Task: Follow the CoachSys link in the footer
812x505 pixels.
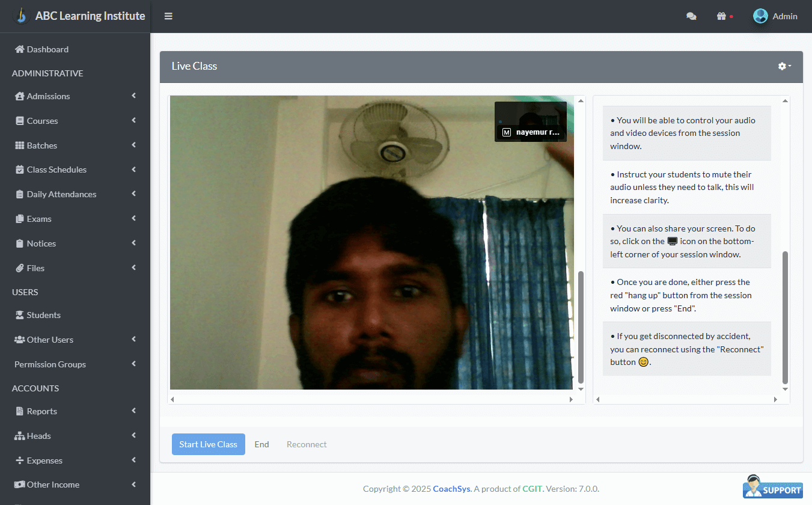Action: click(x=451, y=489)
